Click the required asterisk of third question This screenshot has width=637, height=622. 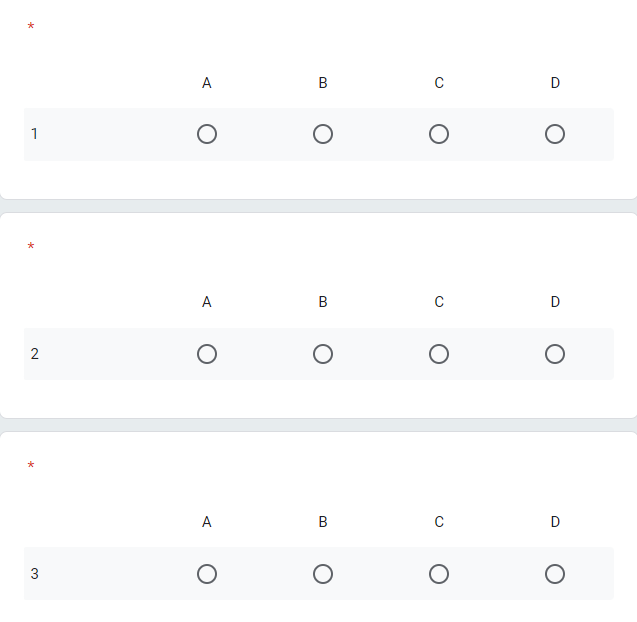click(31, 467)
